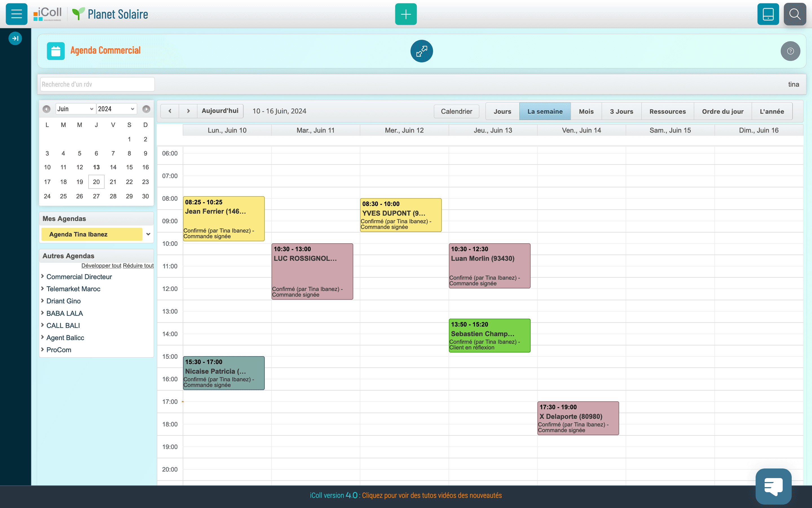Open the year dropdown showing 2024
This screenshot has height=508, width=812.
coord(116,109)
